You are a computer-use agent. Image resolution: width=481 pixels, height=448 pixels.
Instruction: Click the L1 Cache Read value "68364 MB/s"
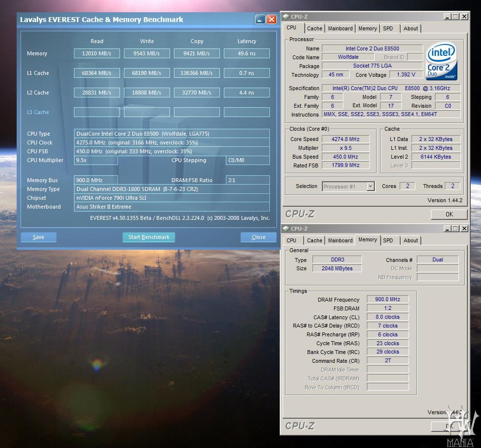pyautogui.click(x=96, y=73)
